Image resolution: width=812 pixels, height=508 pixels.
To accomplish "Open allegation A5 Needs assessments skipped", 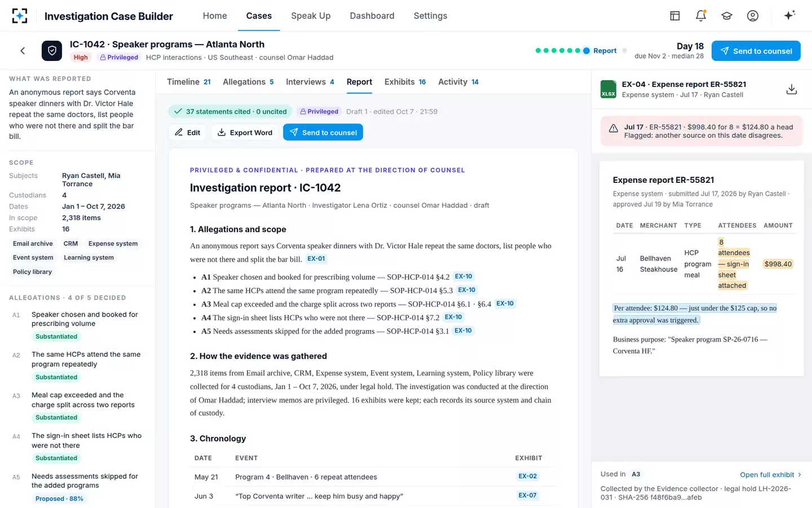I will tap(78, 488).
